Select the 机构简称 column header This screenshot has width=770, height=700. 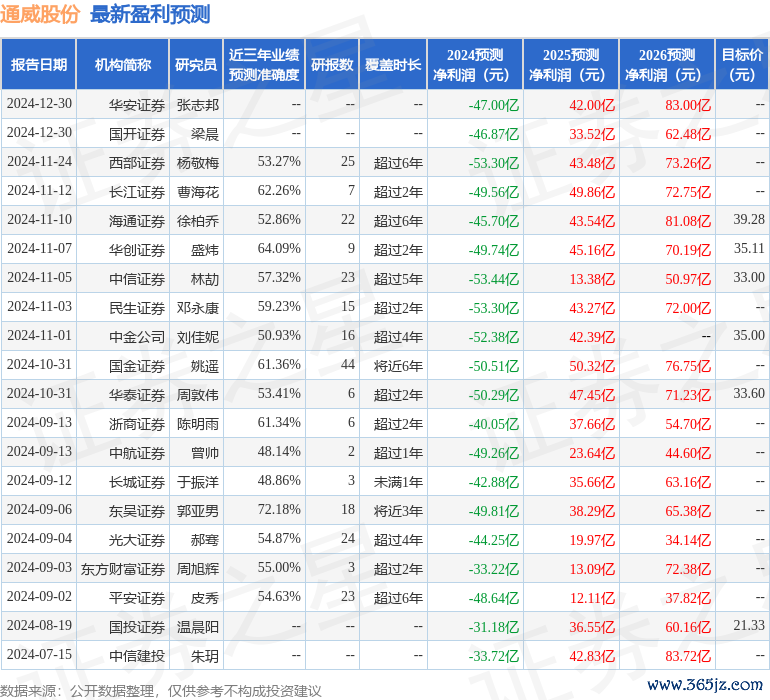pos(123,64)
